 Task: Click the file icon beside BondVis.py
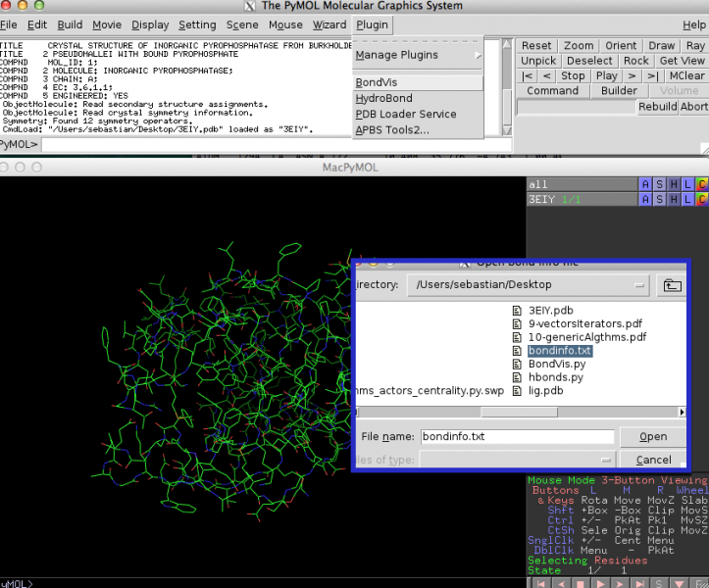point(518,364)
